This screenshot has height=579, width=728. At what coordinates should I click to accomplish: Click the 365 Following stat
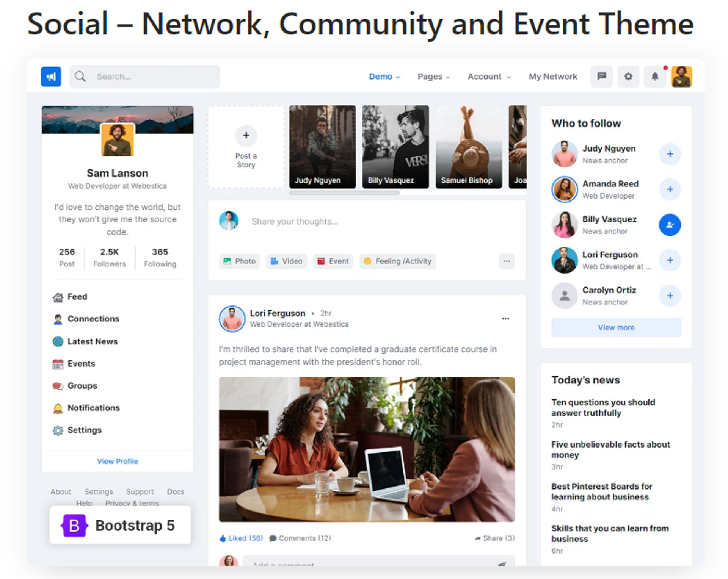pos(160,258)
